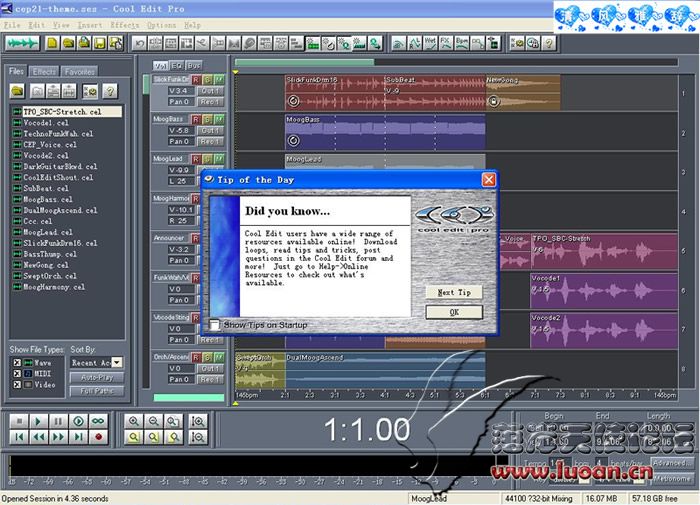700x505 pixels.
Task: Click the undo arrow toolbar icon
Action: 140,43
